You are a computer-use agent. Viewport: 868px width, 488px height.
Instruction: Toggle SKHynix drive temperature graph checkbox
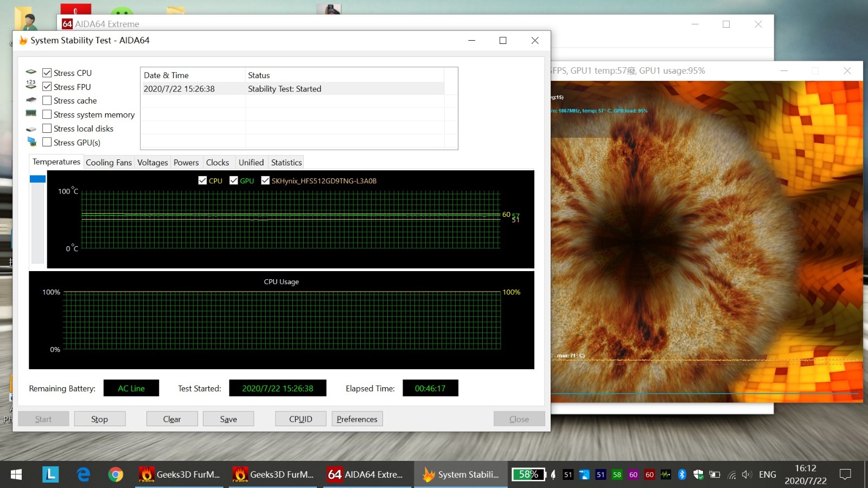pos(265,181)
